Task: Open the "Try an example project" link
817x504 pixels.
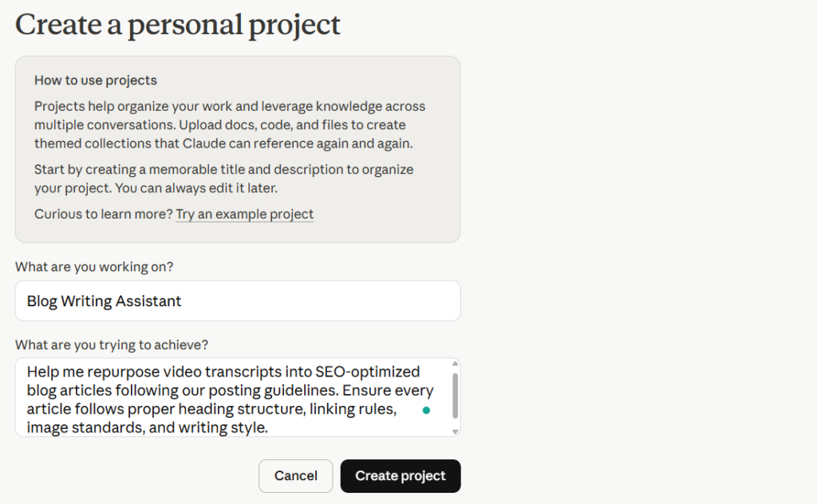Action: coord(244,214)
